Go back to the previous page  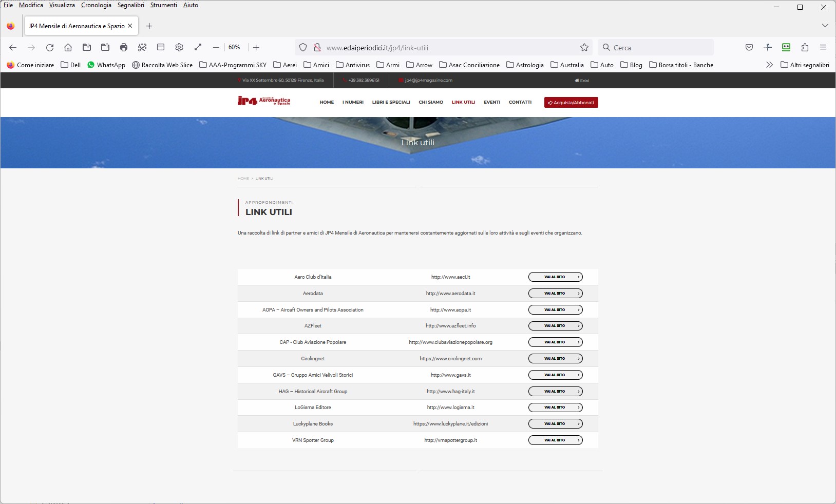(x=13, y=47)
